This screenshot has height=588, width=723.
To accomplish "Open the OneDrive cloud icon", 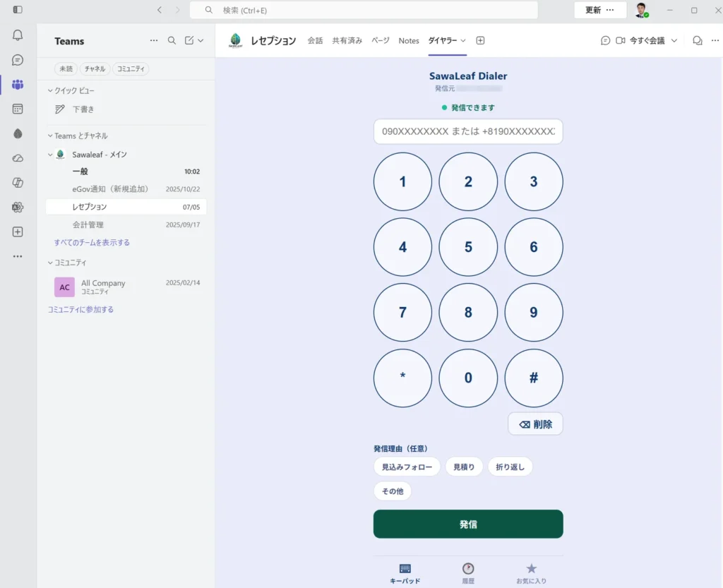I will click(18, 158).
